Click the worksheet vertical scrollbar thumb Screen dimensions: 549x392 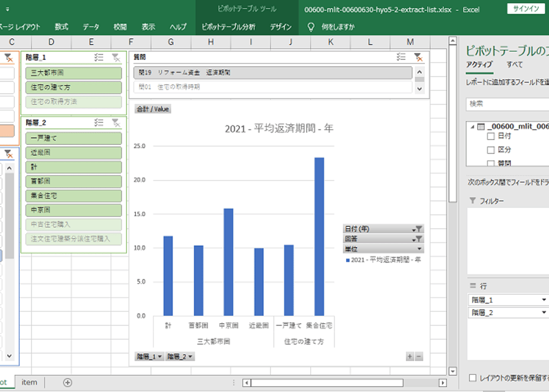click(453, 124)
